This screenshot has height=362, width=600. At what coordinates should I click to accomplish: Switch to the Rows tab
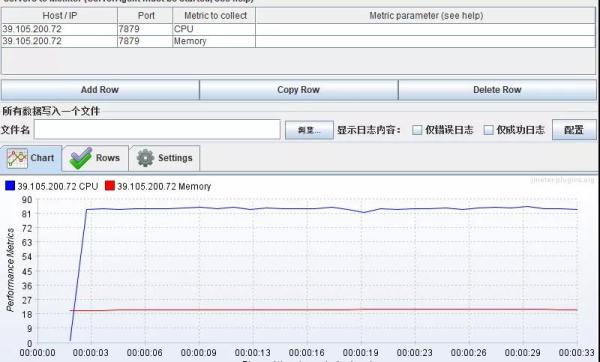[x=95, y=158]
